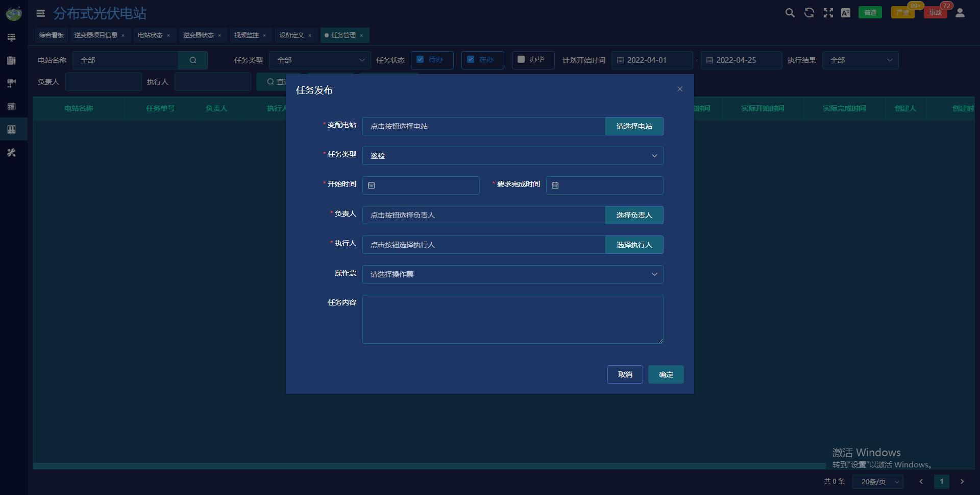Close the 逆变器状态 tab

pyautogui.click(x=219, y=35)
